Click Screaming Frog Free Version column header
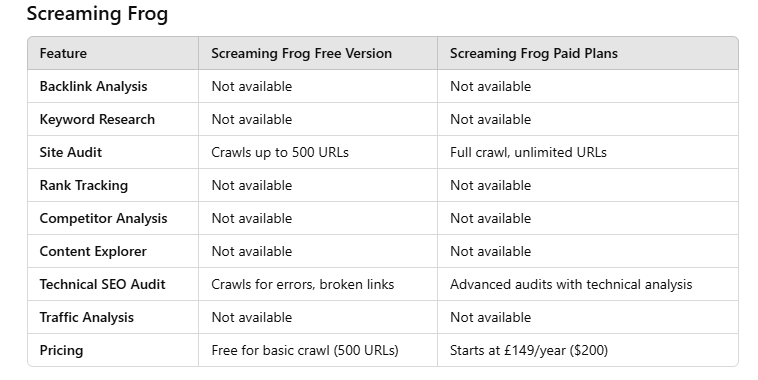The image size is (758, 380). pyautogui.click(x=302, y=53)
